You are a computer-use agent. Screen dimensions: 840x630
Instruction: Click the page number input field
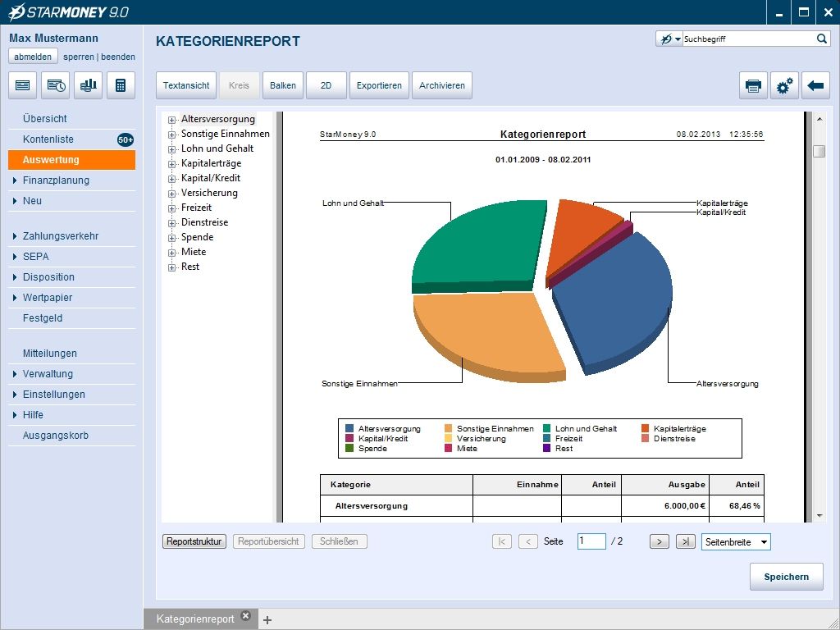[x=591, y=541]
